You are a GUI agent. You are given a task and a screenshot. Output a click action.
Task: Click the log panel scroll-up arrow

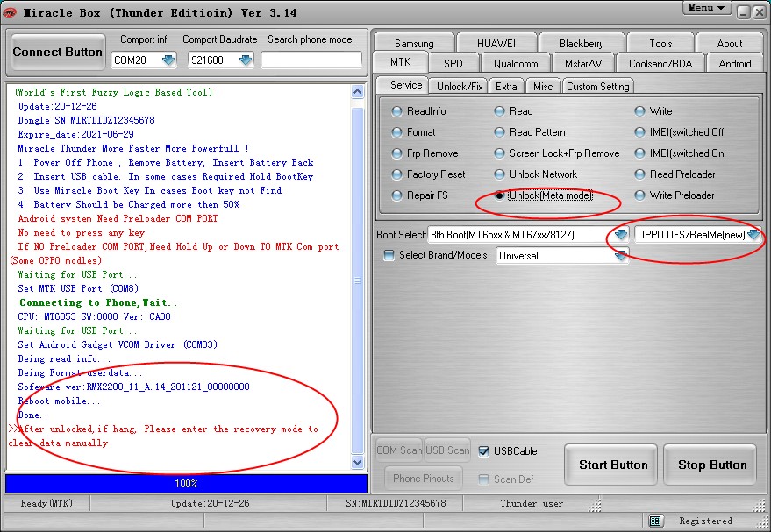point(357,91)
